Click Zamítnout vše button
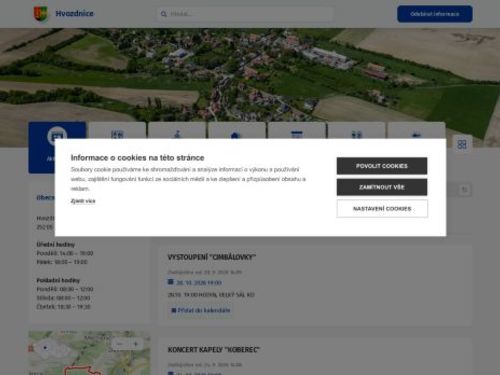The image size is (500, 375). pyautogui.click(x=382, y=187)
